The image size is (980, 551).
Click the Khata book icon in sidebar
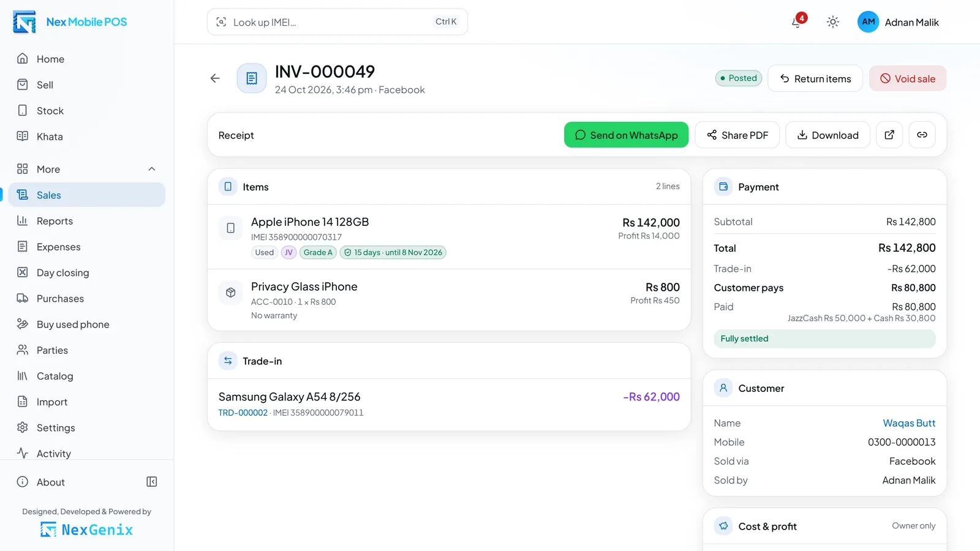(x=23, y=136)
